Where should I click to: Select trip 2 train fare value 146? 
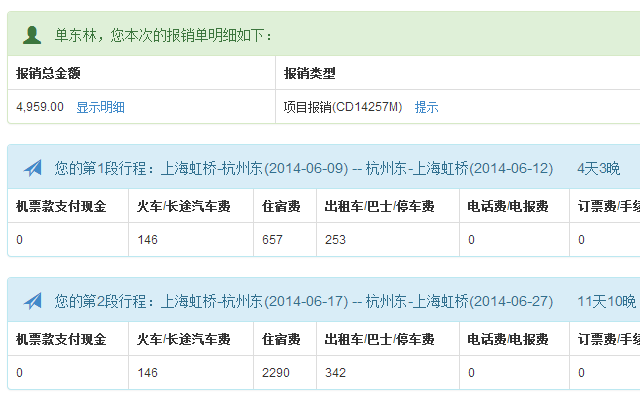point(148,373)
